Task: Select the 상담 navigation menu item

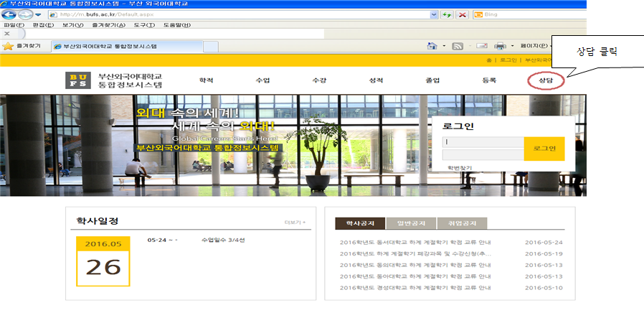Action: coord(546,80)
